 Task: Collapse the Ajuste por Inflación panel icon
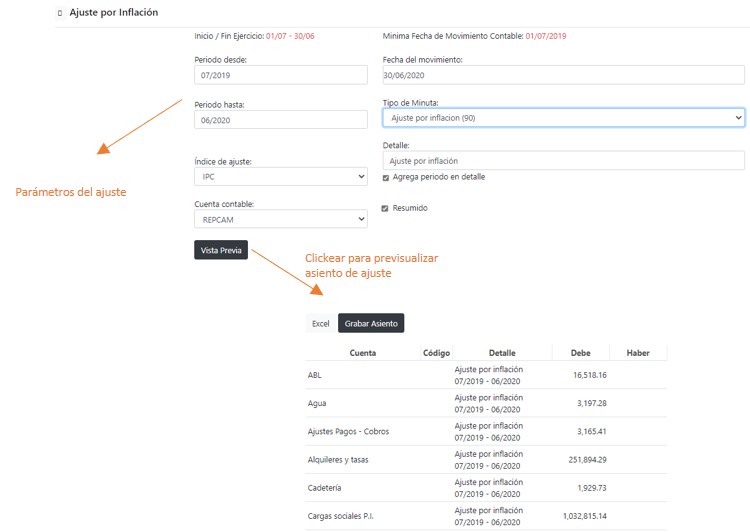pos(60,13)
